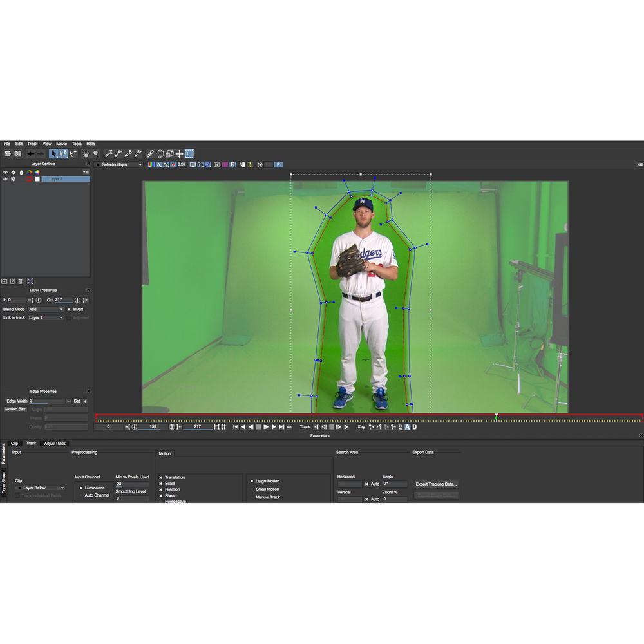
Task: Uncheck the Rotation motion checkbox
Action: click(x=161, y=489)
